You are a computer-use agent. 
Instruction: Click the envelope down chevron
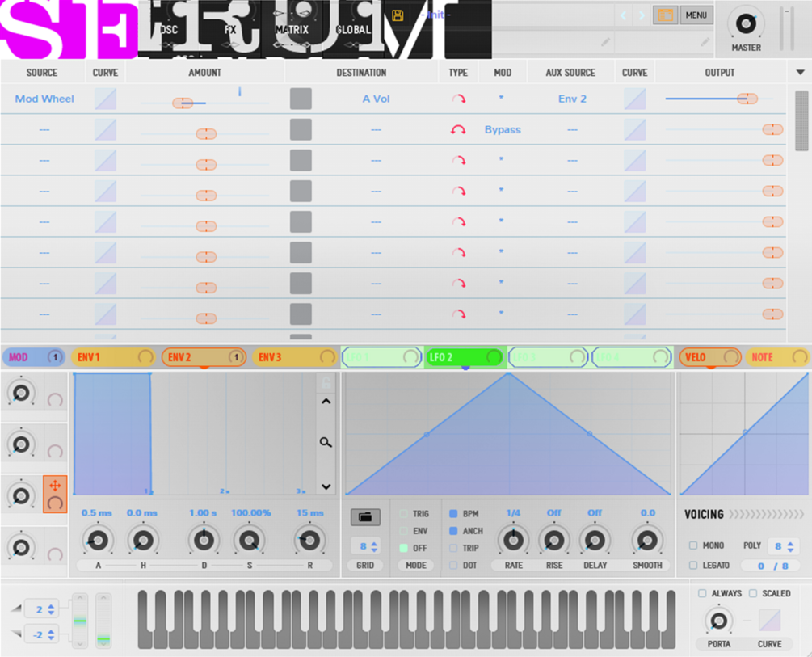click(x=326, y=486)
